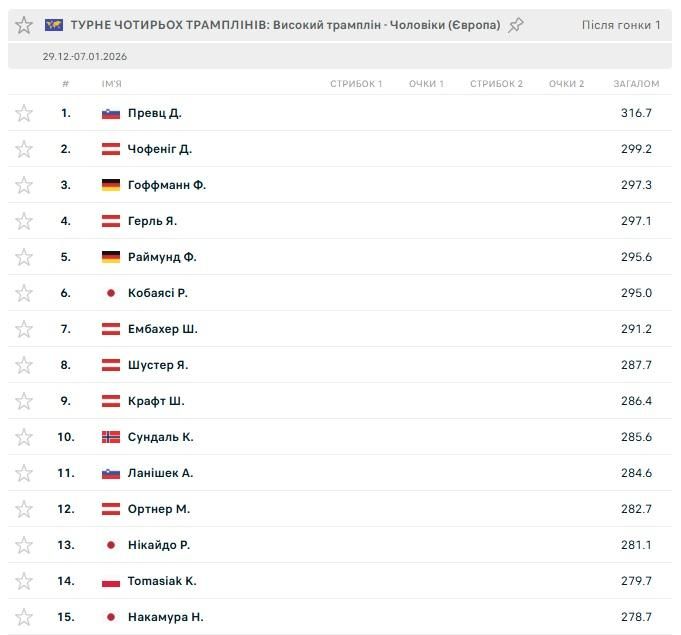The image size is (681, 635).
Task: Open Раймунд Ф. athlete profile
Action: 162,257
